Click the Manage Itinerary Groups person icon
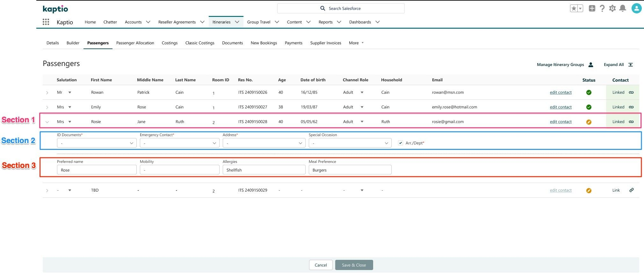This screenshot has height=278, width=644. (590, 65)
